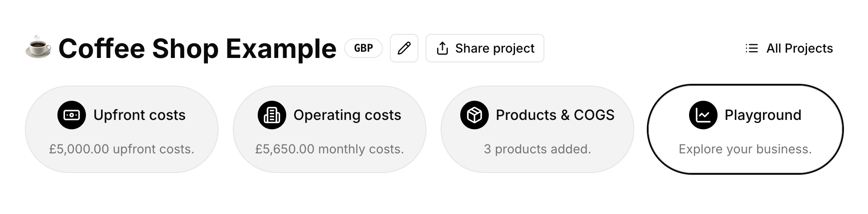The width and height of the screenshot is (868, 214).
Task: Click the Playground chart icon
Action: 703,115
